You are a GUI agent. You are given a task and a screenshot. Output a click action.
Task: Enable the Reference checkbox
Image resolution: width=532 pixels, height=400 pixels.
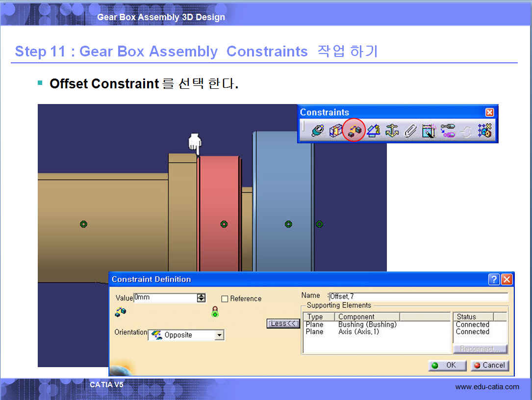click(x=225, y=299)
